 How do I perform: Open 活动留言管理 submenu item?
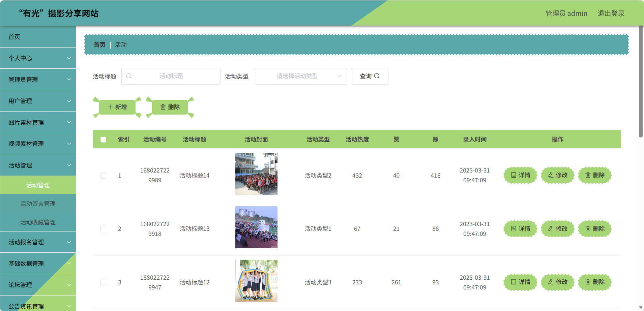(x=38, y=204)
